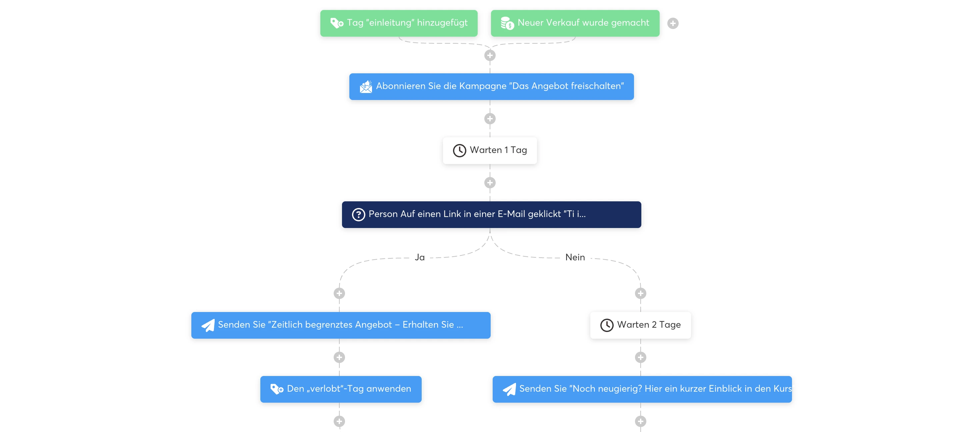Insert a step at the top of the Nein branch
The height and width of the screenshot is (432, 980).
coord(640,293)
